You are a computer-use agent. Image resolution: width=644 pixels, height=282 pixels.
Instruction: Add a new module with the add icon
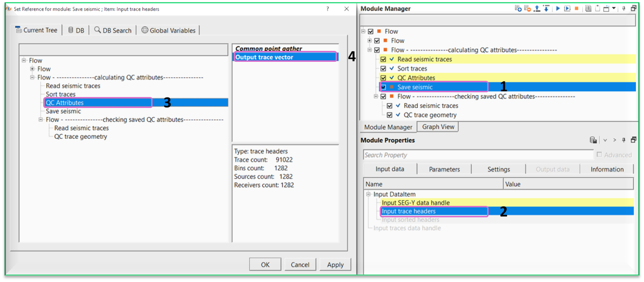point(517,8)
